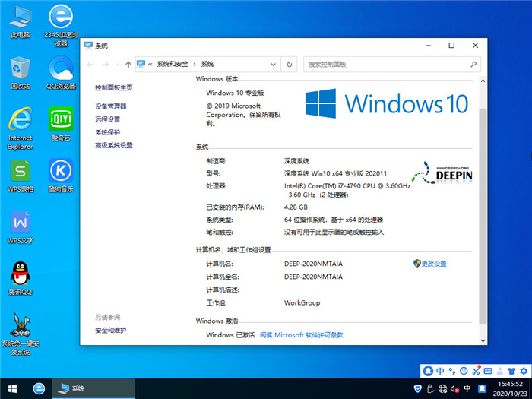
Task: Click the 系统 window title icon
Action: [x=88, y=46]
